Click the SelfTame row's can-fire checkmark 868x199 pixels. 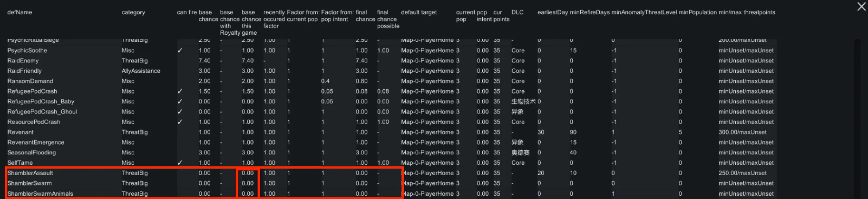pos(180,163)
